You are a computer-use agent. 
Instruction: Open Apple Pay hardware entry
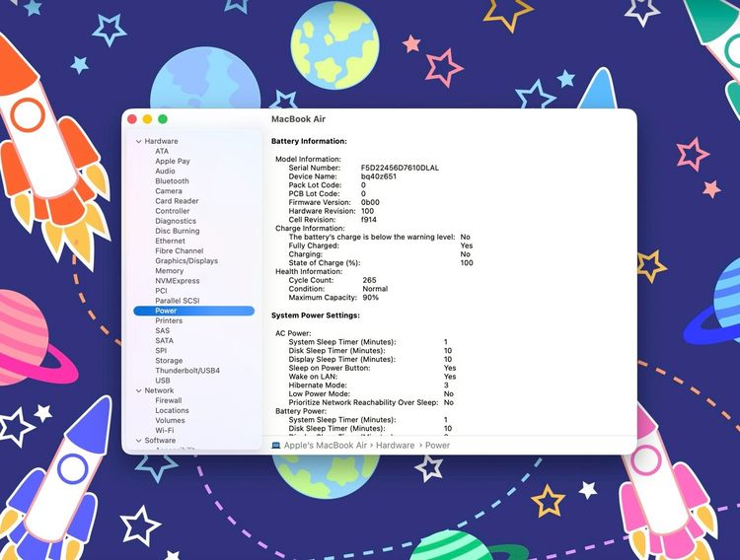[173, 162]
